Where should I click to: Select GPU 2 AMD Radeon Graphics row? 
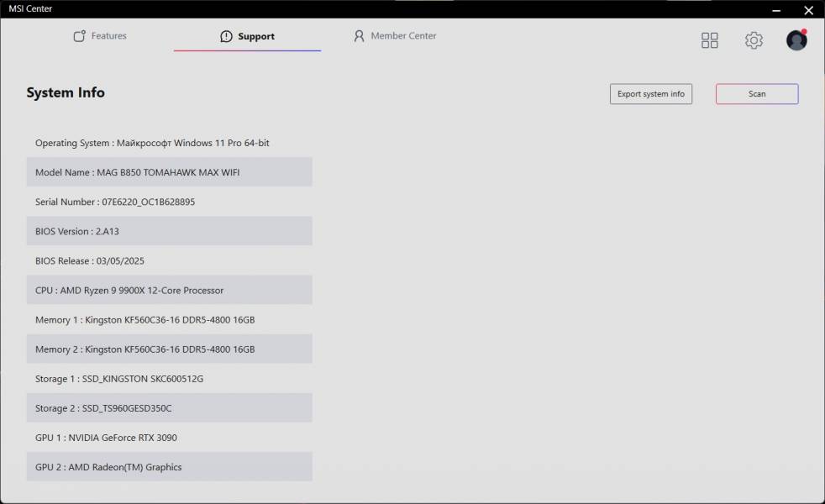(170, 467)
